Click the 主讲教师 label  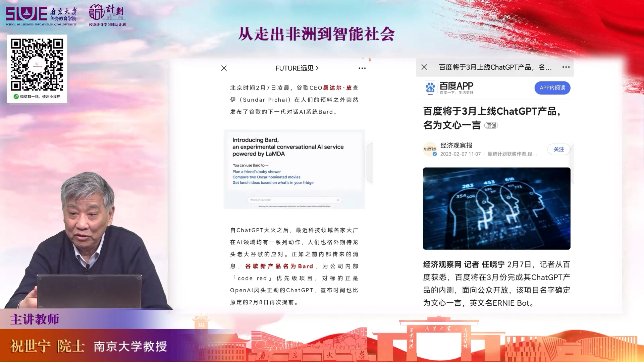[x=35, y=319]
